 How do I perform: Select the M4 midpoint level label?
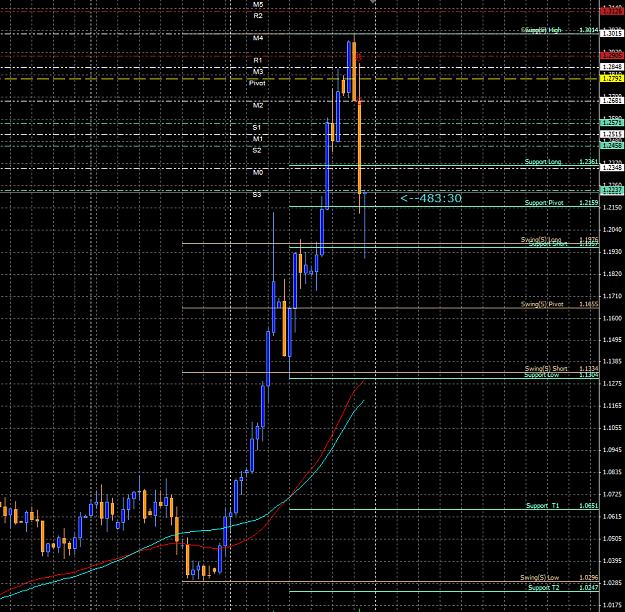point(258,38)
